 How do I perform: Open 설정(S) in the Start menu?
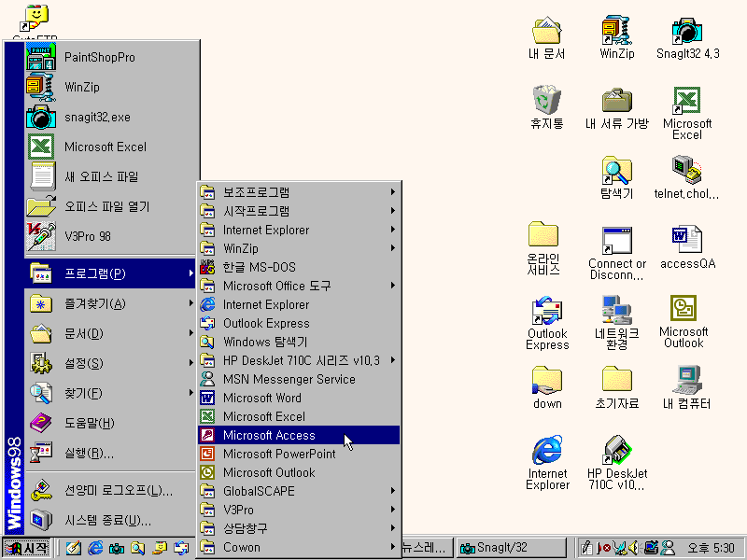[x=110, y=364]
